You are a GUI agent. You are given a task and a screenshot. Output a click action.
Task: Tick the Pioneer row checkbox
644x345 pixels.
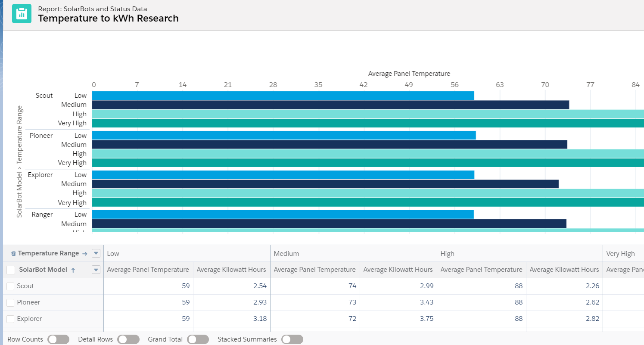pyautogui.click(x=11, y=303)
